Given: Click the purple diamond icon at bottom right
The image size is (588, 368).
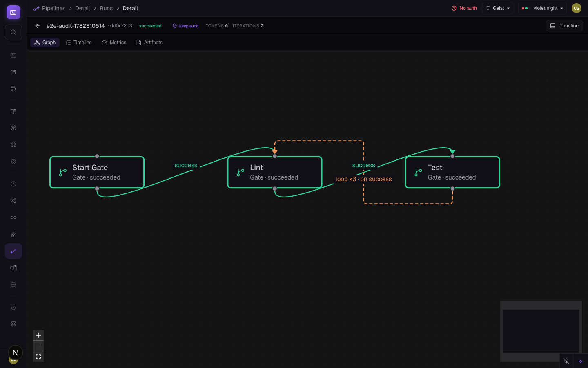Looking at the screenshot, I should point(580,361).
